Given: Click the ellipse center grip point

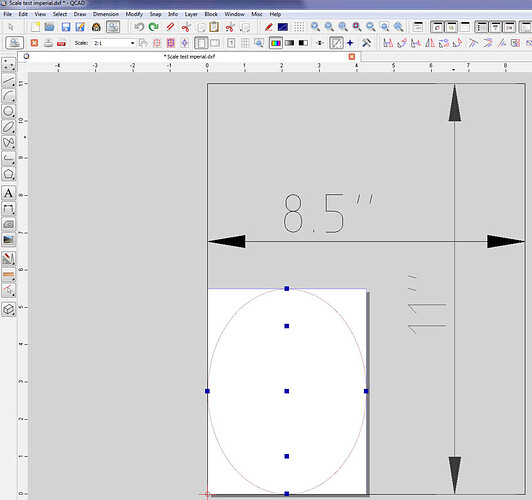Looking at the screenshot, I should point(287,391).
